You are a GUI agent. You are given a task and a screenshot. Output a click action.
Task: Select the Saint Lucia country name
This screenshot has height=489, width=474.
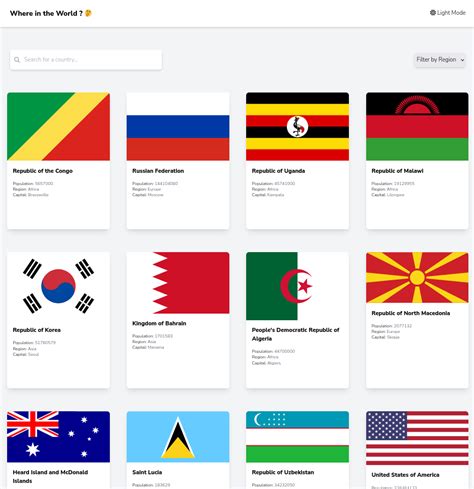coord(147,472)
